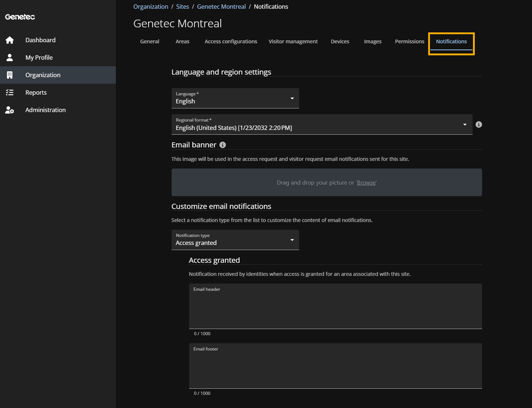Click the Administration user-gear icon
Image resolution: width=532 pixels, height=408 pixels.
click(x=10, y=110)
